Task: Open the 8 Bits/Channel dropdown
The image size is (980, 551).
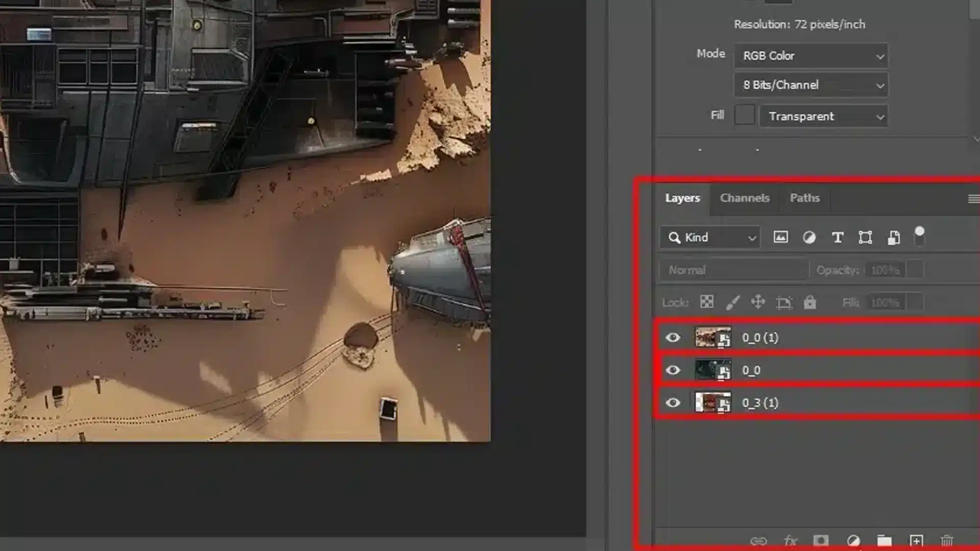Action: point(811,85)
